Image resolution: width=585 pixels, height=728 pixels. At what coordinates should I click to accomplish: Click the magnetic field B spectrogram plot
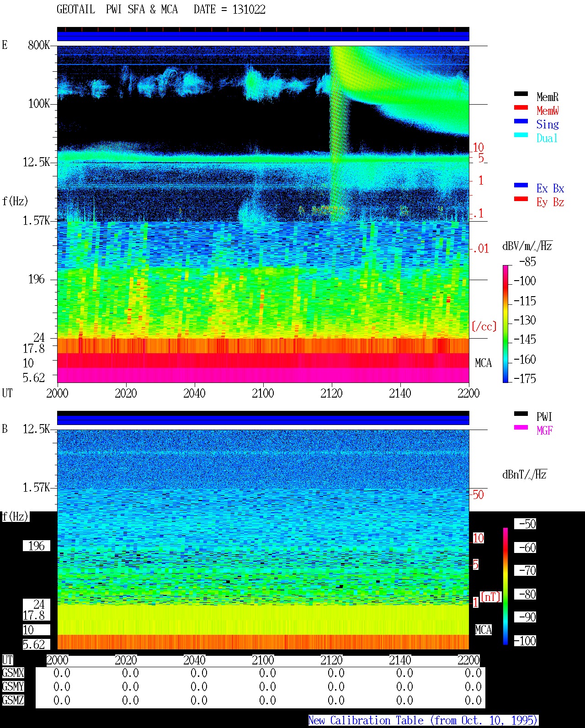coord(263,539)
